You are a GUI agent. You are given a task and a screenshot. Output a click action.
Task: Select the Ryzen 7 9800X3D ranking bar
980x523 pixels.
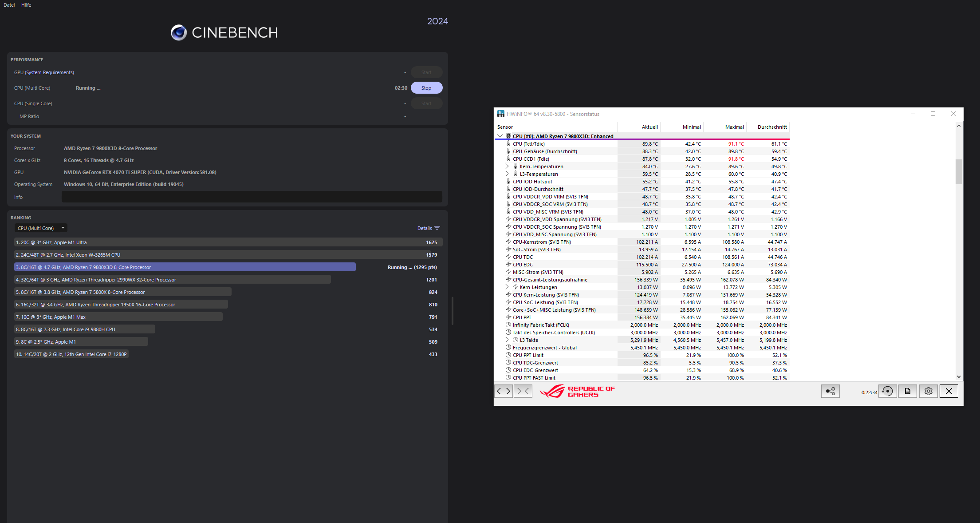click(x=185, y=267)
